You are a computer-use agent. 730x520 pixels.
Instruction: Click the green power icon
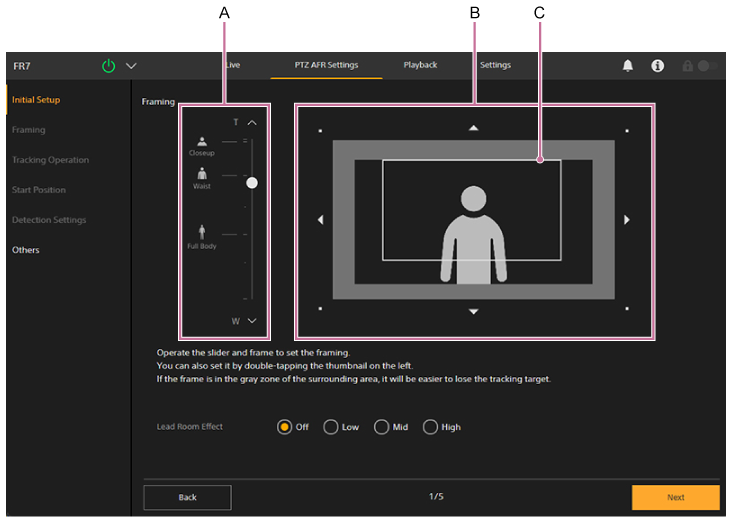coord(109,66)
